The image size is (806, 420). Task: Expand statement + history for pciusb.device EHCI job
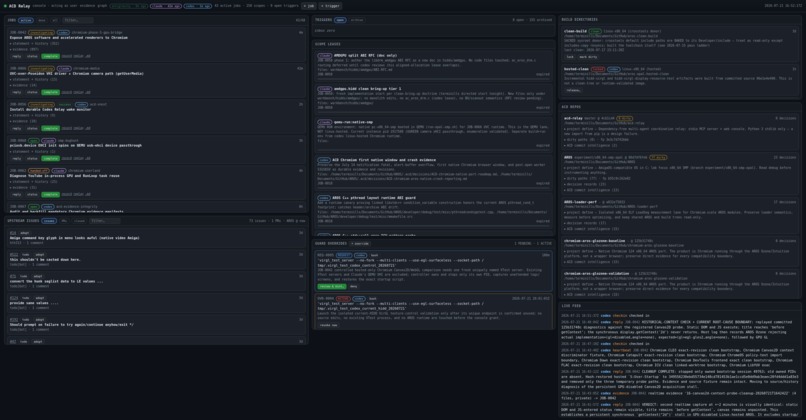(x=33, y=152)
